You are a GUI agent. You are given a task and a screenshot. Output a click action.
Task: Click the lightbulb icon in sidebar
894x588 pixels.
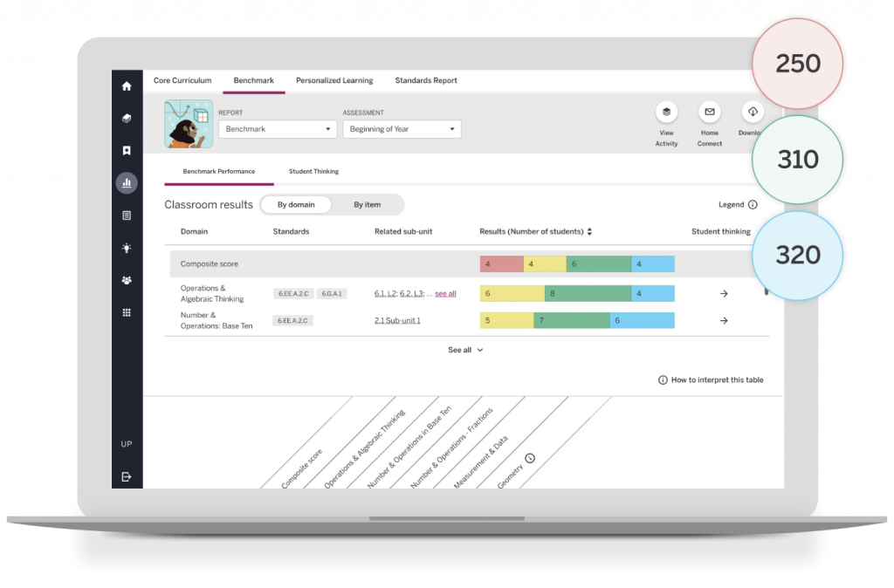point(127,248)
